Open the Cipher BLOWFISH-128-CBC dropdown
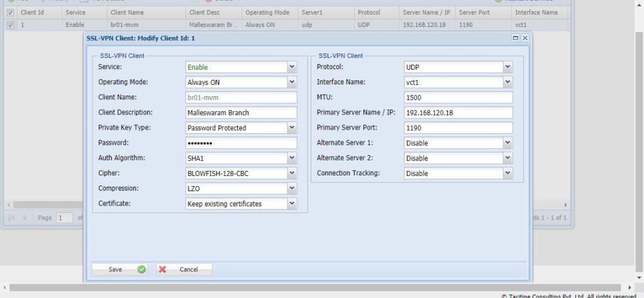644x298 pixels. click(291, 173)
